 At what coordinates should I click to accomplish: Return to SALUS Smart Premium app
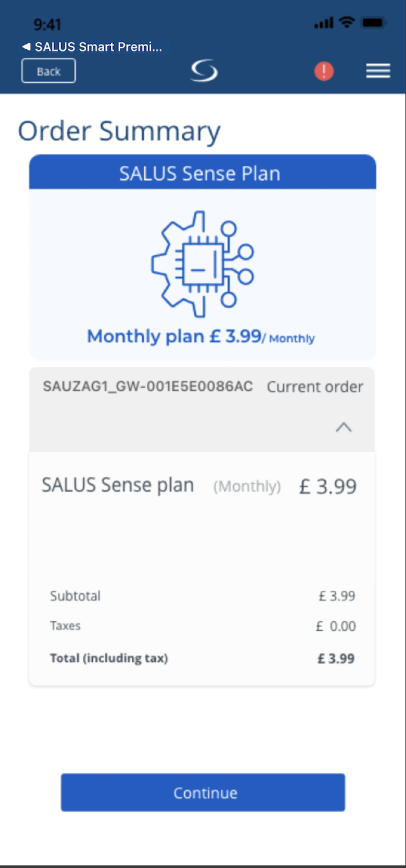click(x=92, y=47)
